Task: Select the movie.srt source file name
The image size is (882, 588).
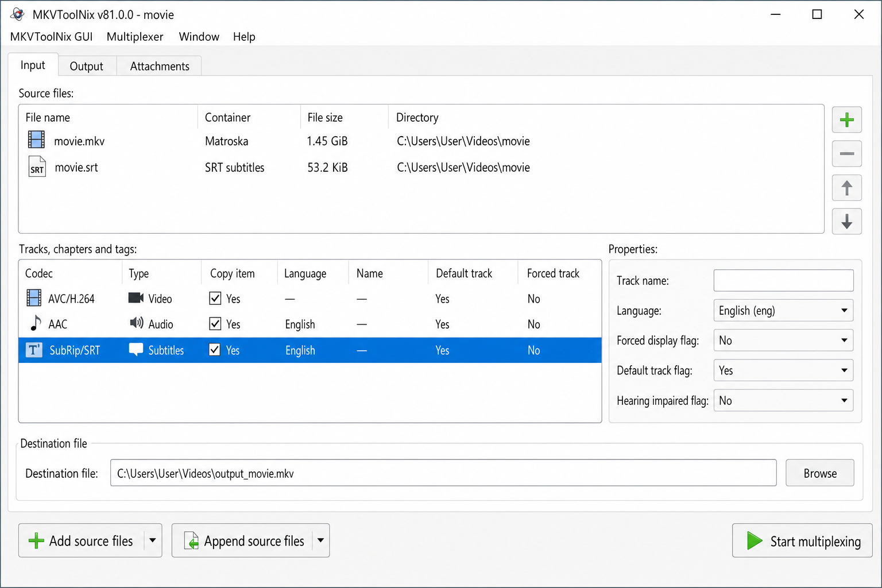Action: pyautogui.click(x=76, y=168)
